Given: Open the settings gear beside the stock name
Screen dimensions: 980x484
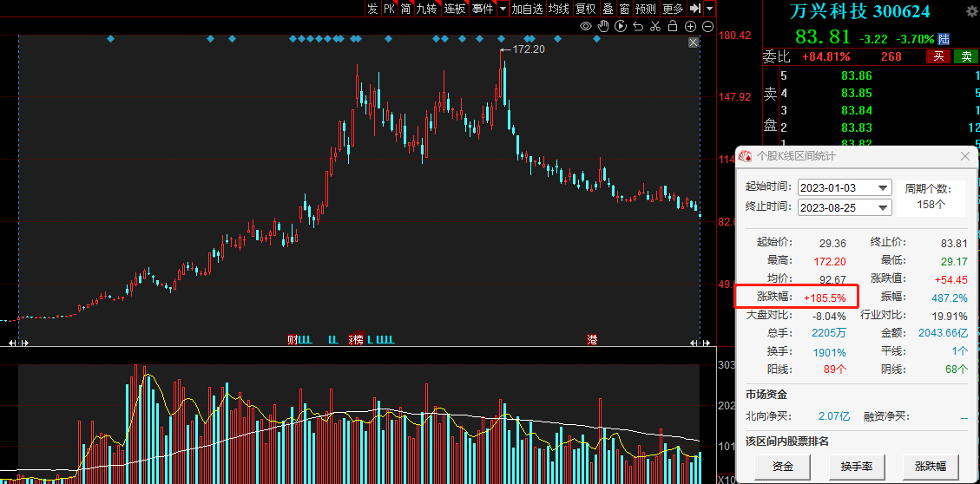Looking at the screenshot, I should (x=972, y=11).
